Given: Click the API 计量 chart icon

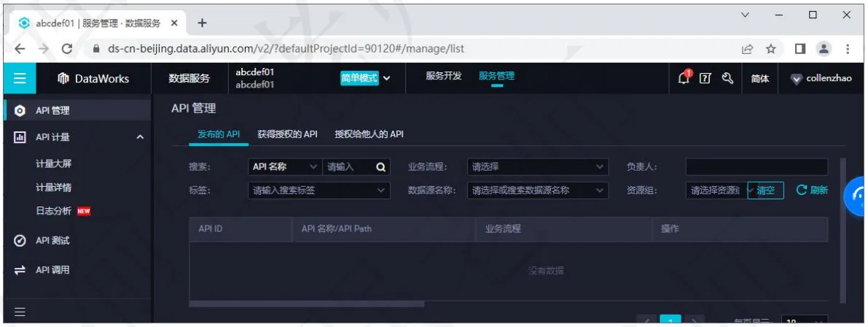Looking at the screenshot, I should pyautogui.click(x=20, y=137).
